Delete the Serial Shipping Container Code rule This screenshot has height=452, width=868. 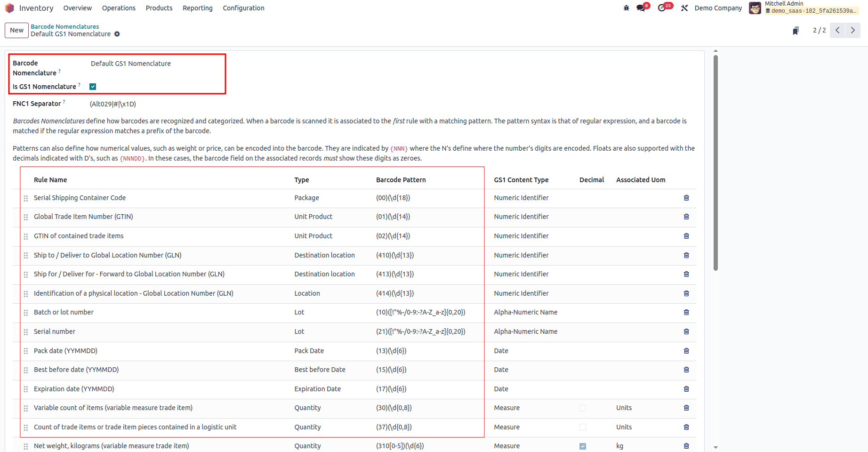click(x=686, y=198)
